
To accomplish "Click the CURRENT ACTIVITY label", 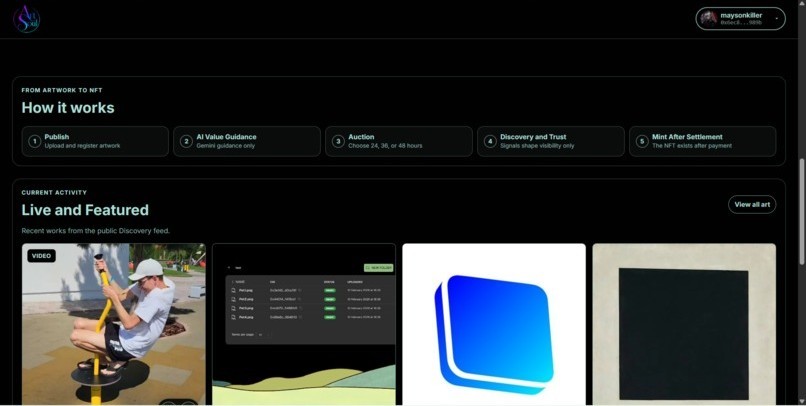I will [54, 193].
